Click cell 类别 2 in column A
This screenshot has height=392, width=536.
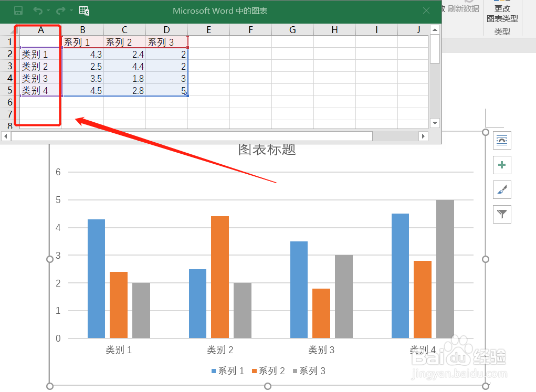[x=40, y=66]
